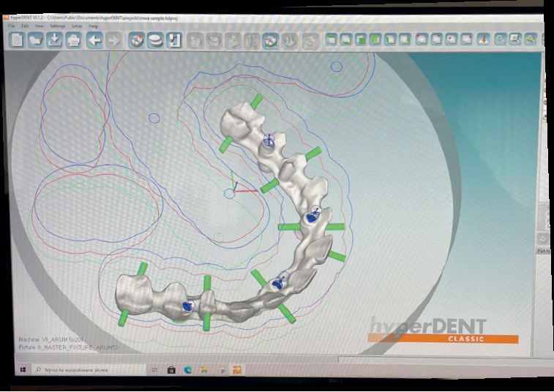The image size is (554, 392).
Task: Click the Load blank disc icon
Action: pos(155,41)
